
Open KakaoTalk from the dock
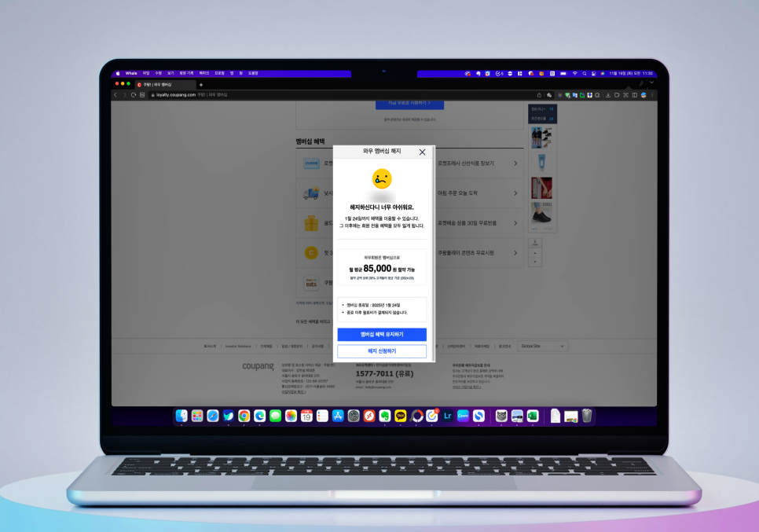click(x=400, y=416)
